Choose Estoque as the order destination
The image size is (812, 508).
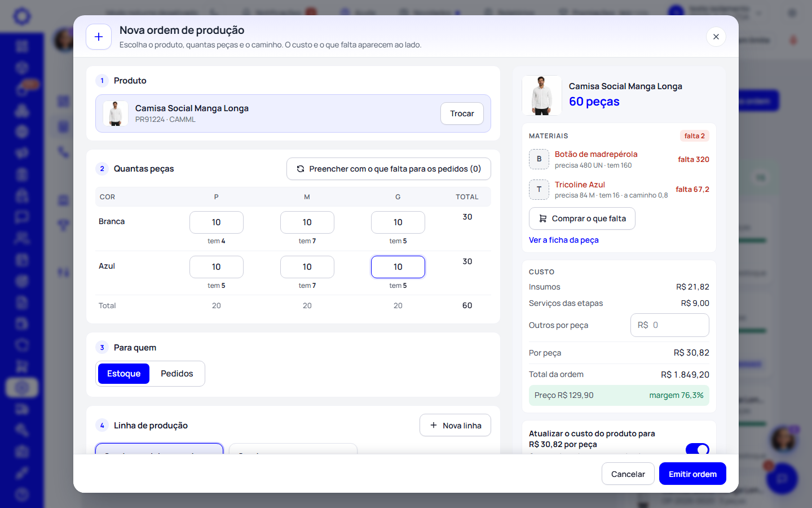pyautogui.click(x=123, y=374)
